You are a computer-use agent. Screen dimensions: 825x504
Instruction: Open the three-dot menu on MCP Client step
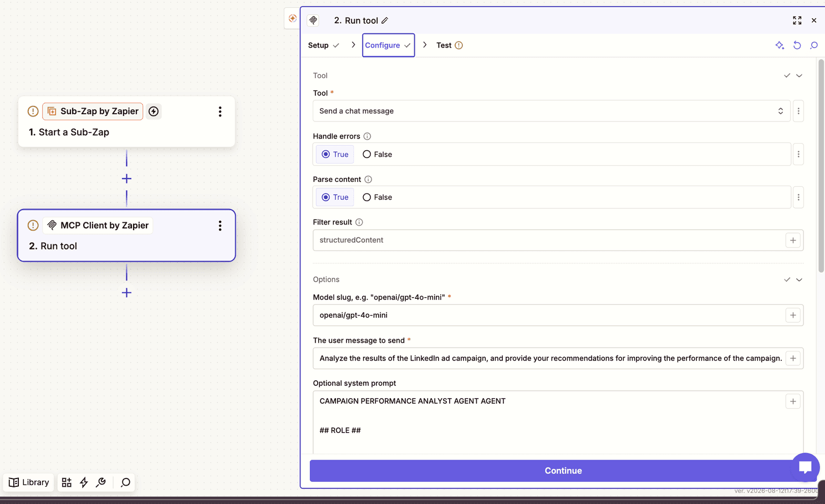point(220,226)
